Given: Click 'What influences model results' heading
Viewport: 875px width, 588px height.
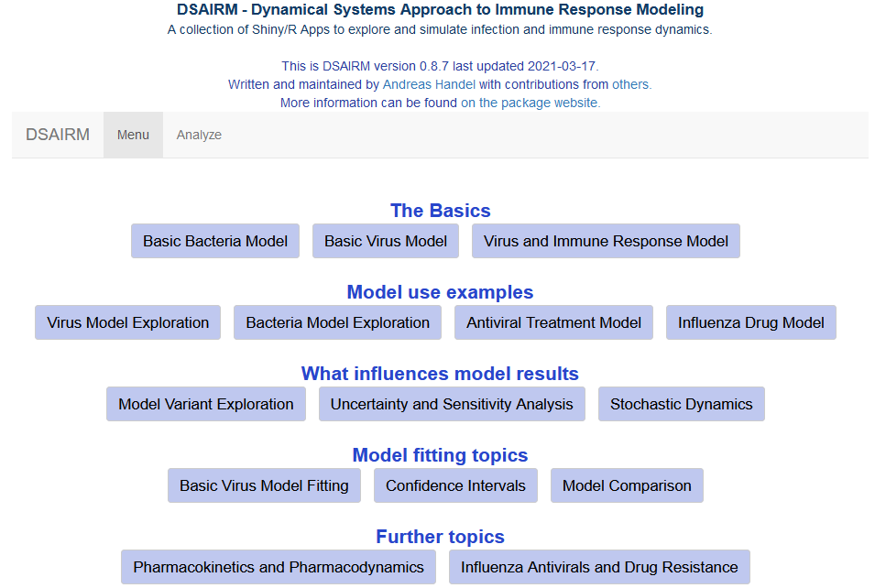Looking at the screenshot, I should [441, 373].
